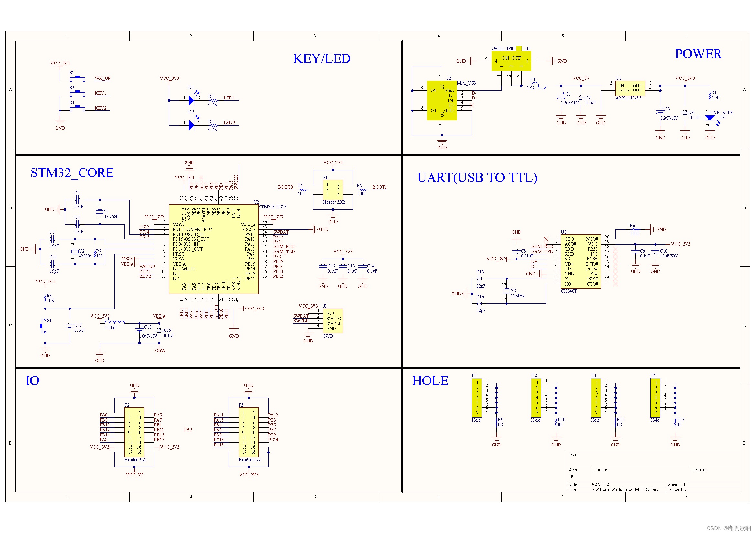Select the 100uH inductor L1
Screen dimensions: 756x534
tap(115, 322)
